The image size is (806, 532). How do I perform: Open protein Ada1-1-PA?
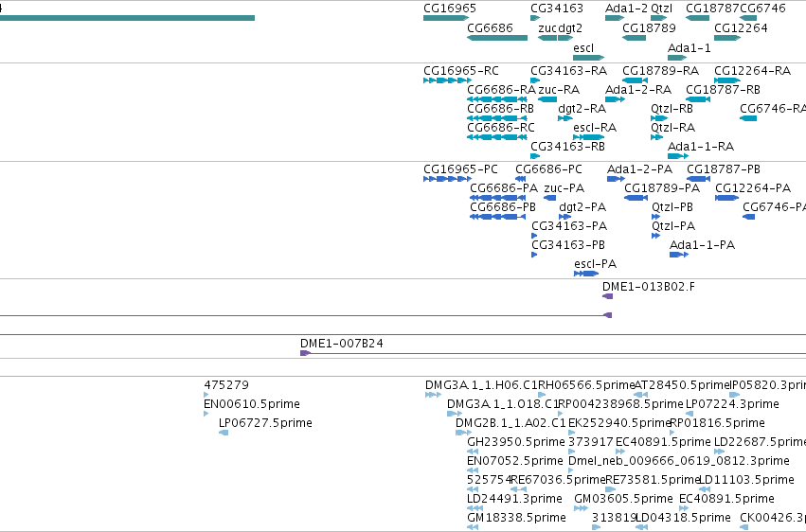click(x=702, y=245)
